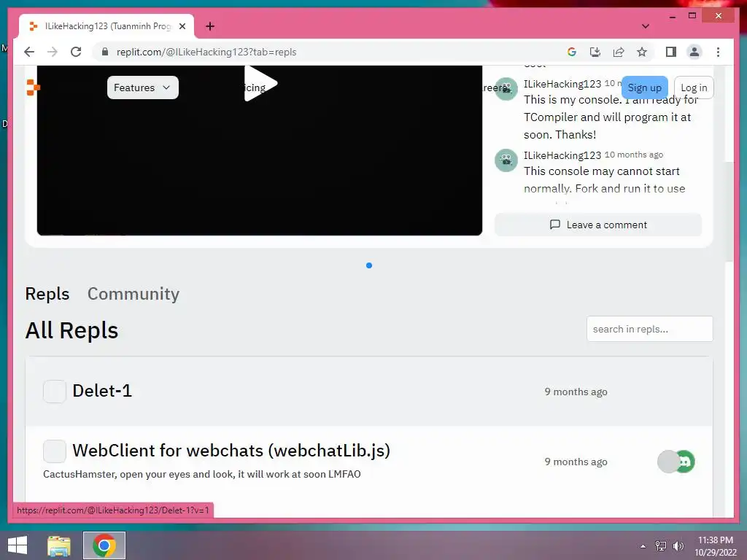Click the volume tray icon
Viewport: 747px width, 560px height.
click(678, 545)
